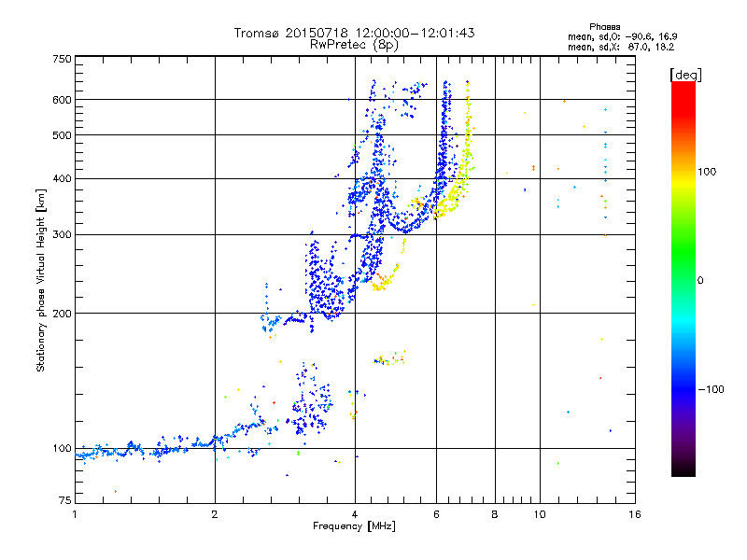
Task: Click the 'Frequency [MHz]' axis title
Action: point(354,526)
